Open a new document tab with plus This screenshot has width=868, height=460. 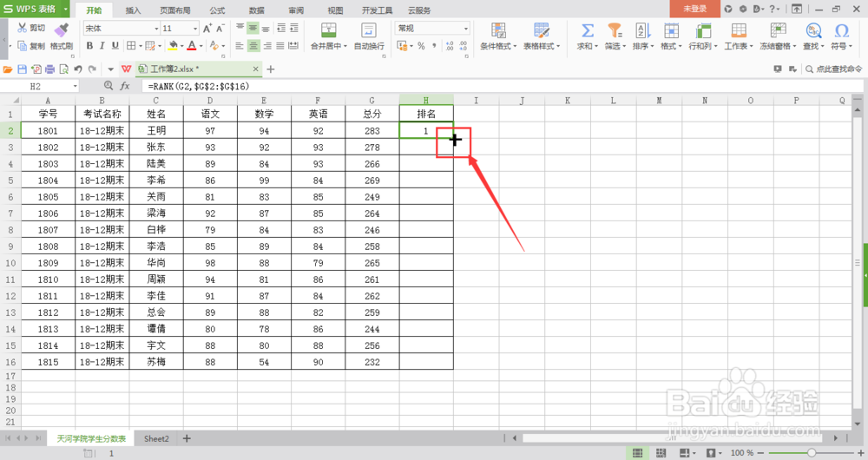point(271,69)
